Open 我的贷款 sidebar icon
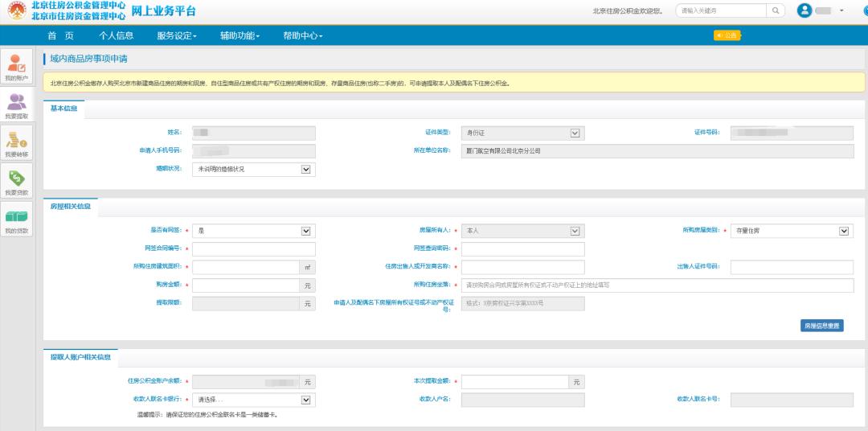This screenshot has width=868, height=431. coord(17,220)
